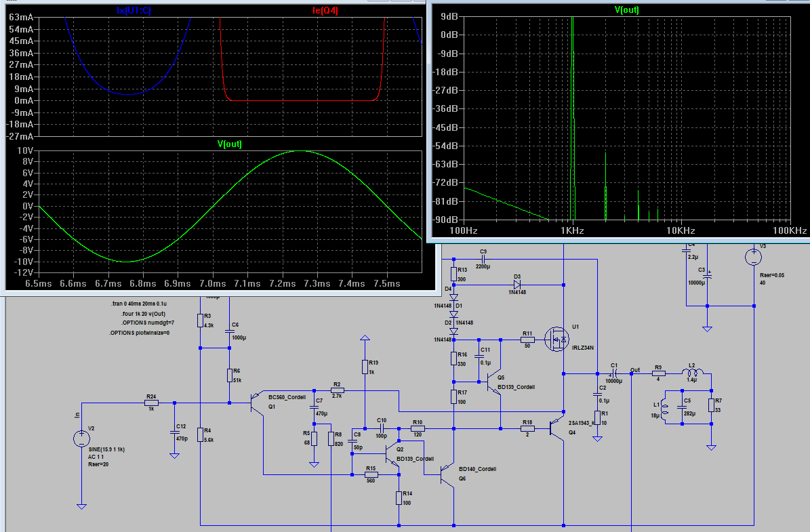The width and height of the screenshot is (810, 532).
Task: Select capacitor C10 100p symbol
Action: pos(381,428)
